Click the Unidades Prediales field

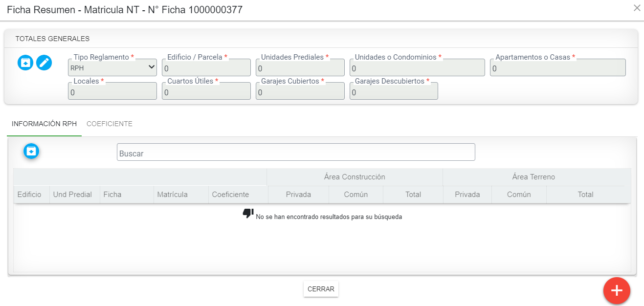pos(300,68)
